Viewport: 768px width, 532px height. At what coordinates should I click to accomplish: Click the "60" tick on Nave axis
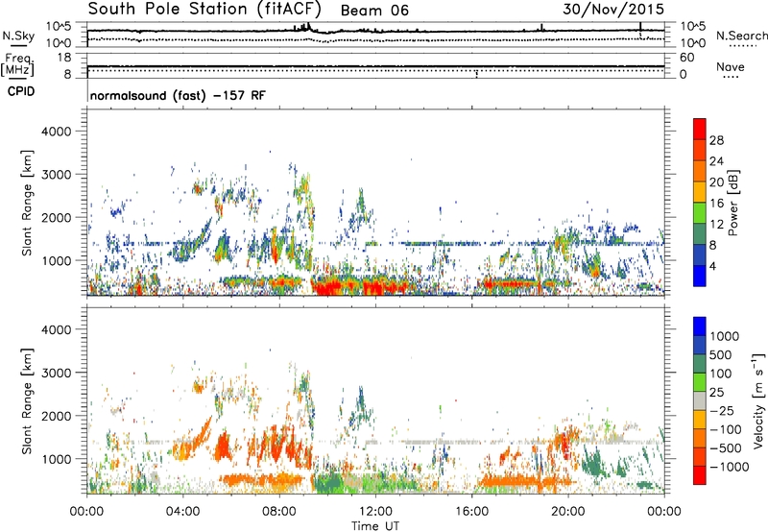(686, 58)
